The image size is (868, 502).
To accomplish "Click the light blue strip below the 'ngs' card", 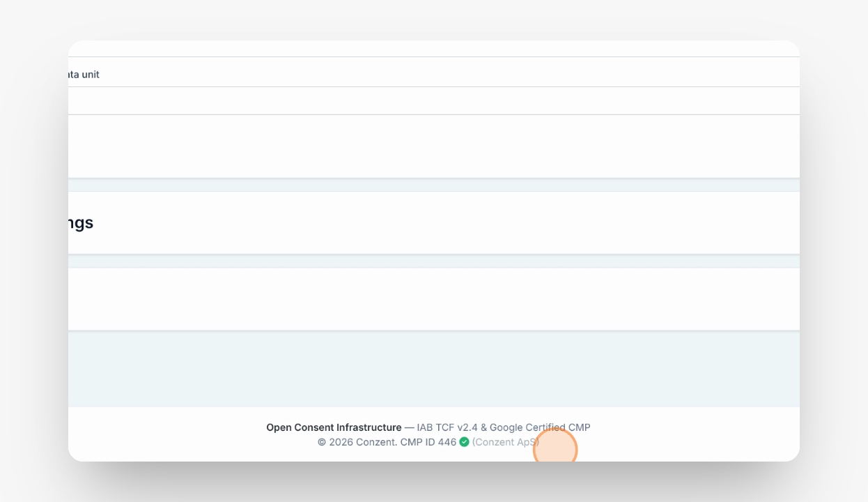I will (434, 261).
